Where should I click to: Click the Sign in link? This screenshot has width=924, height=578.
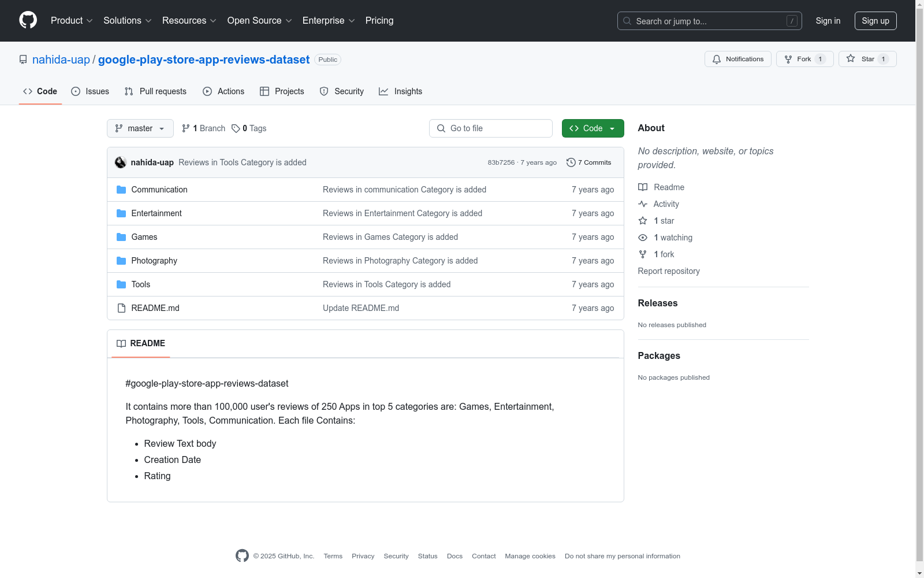pos(828,21)
